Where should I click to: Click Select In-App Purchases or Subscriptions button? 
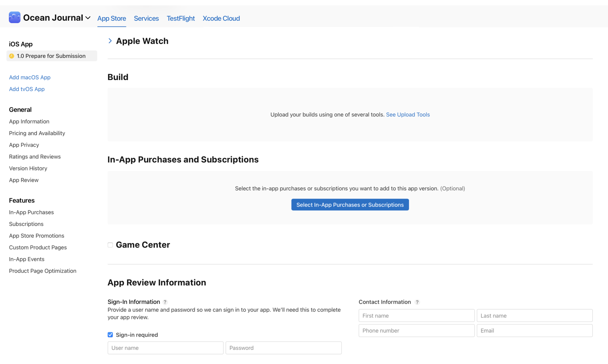pos(350,205)
